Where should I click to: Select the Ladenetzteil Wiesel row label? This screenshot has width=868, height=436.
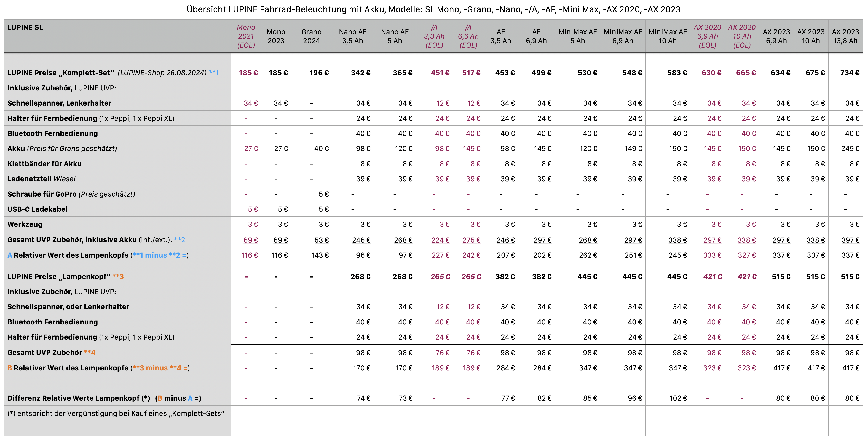click(42, 179)
